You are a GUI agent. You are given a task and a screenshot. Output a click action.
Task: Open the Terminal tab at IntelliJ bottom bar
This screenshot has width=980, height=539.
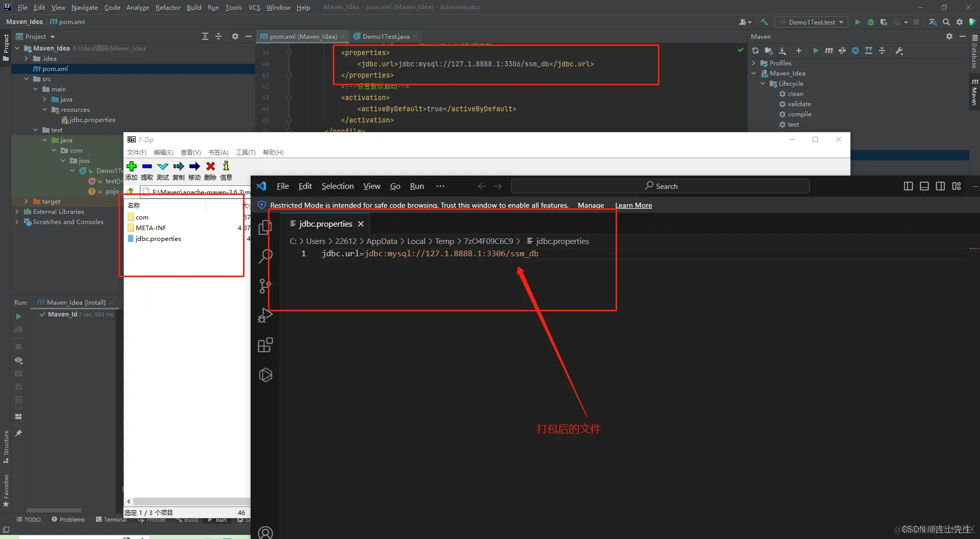coord(112,520)
